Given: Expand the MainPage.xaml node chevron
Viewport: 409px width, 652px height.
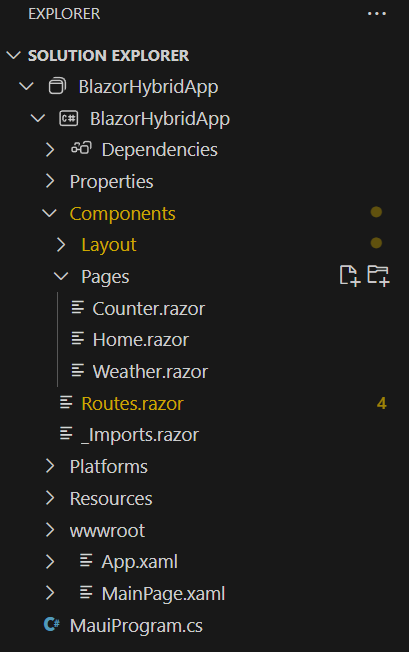Looking at the screenshot, I should [50, 593].
